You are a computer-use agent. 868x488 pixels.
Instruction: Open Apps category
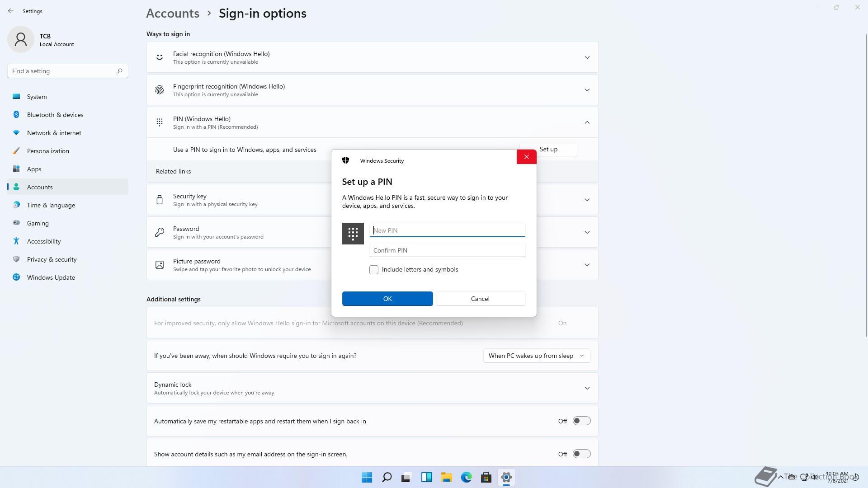click(x=68, y=169)
